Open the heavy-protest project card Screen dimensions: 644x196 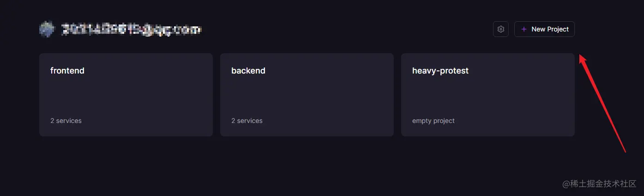(488, 95)
